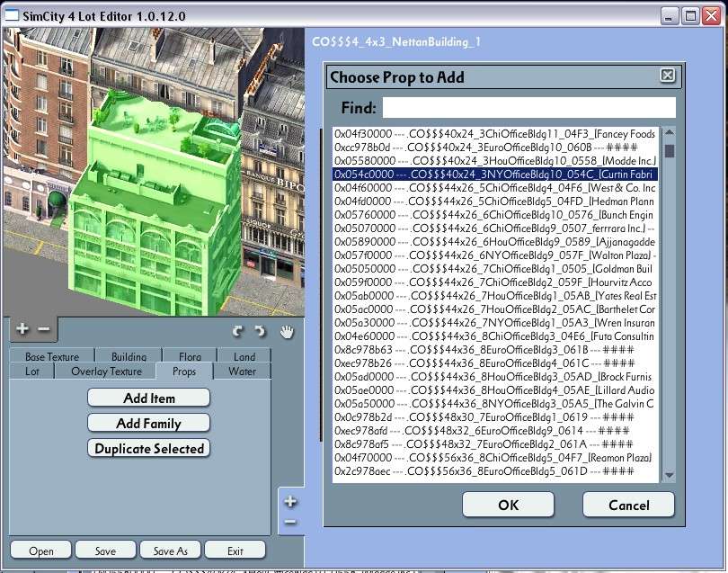
Task: Open the Lot tab
Action: 32,372
